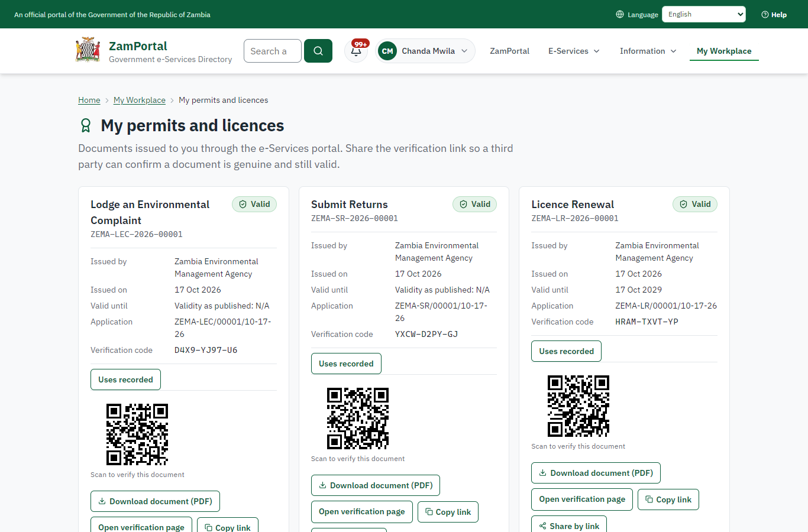Click the QR code for Licence Renewal
This screenshot has height=532, width=808.
coord(578,406)
